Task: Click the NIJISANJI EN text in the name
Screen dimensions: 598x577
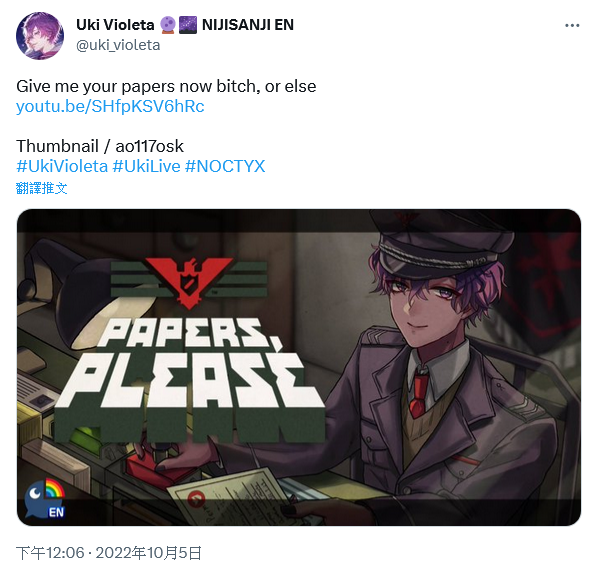Action: pos(248,25)
